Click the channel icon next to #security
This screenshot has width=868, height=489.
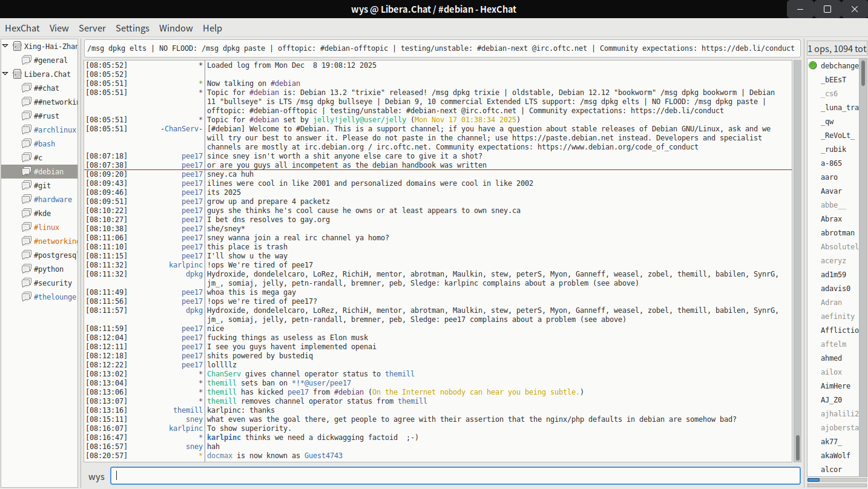click(26, 283)
